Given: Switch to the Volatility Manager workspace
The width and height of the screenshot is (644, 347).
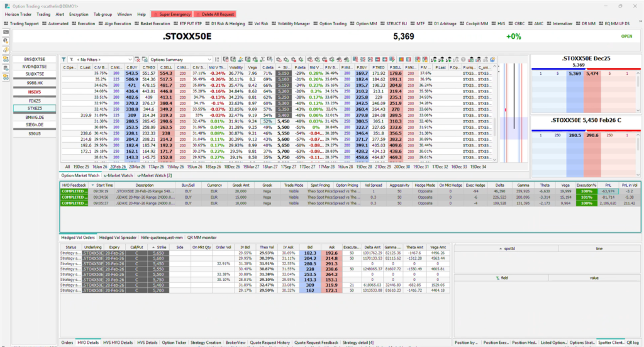Looking at the screenshot, I should 291,24.
